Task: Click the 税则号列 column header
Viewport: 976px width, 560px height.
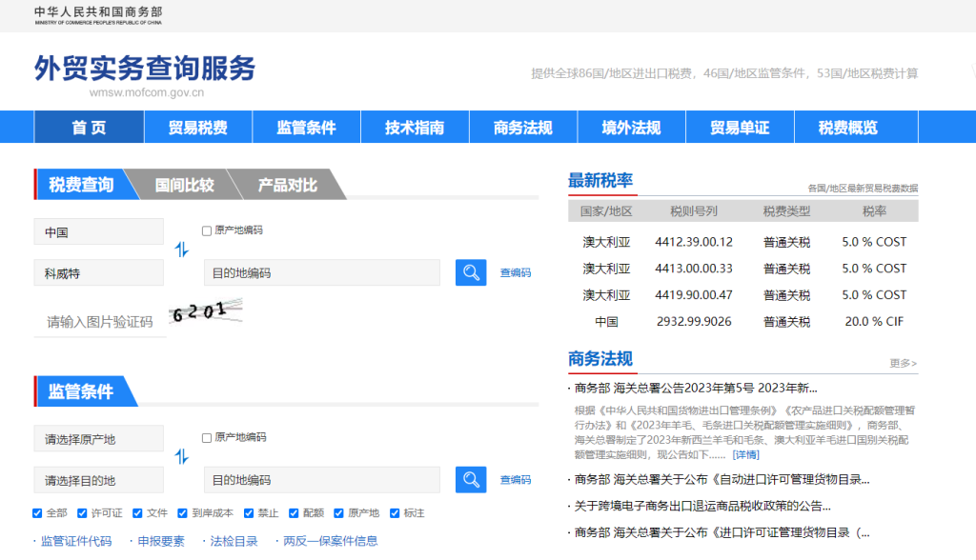Action: [x=694, y=211]
